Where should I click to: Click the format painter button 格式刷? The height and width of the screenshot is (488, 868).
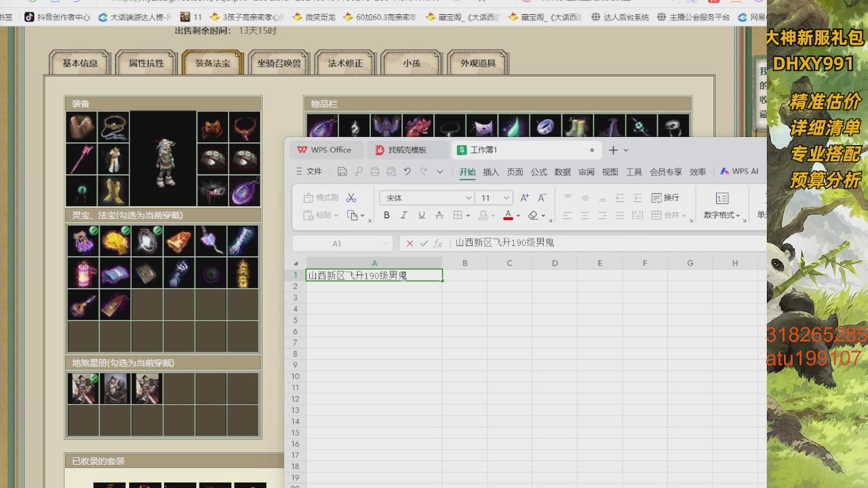click(x=321, y=198)
